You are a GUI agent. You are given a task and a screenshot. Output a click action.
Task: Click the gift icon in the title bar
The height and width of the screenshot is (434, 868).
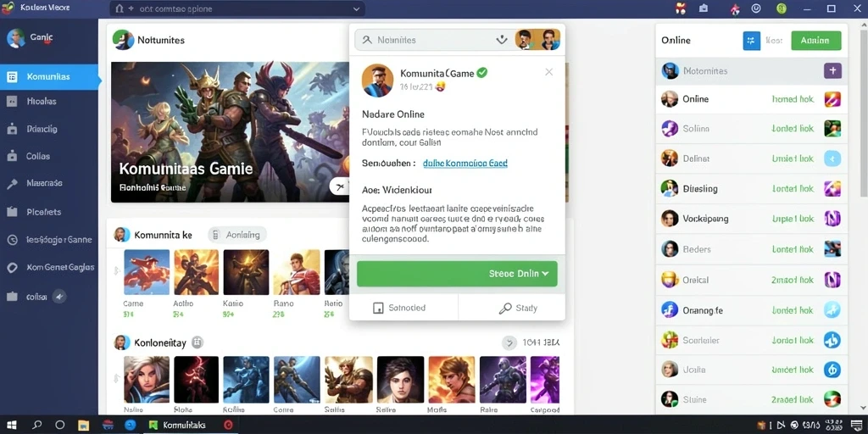(x=681, y=8)
